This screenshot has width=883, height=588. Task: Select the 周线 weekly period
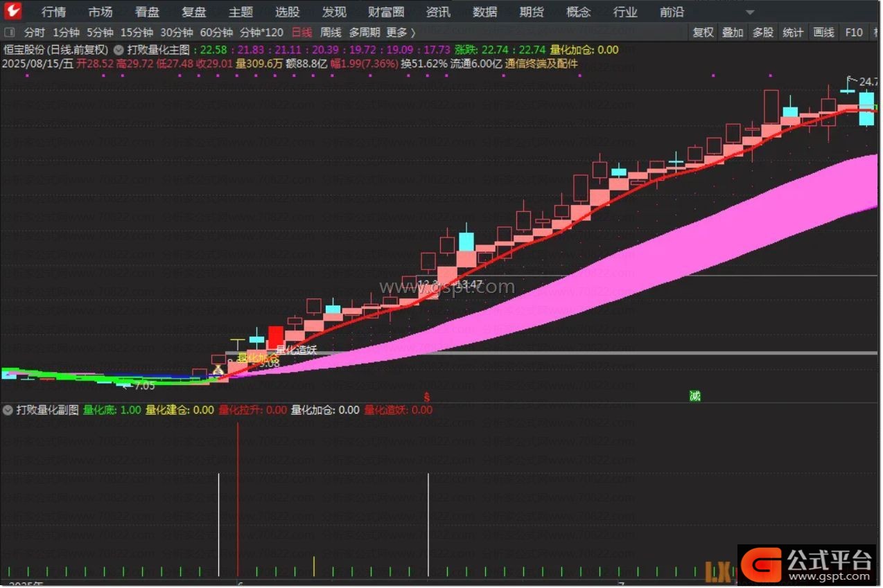point(331,33)
